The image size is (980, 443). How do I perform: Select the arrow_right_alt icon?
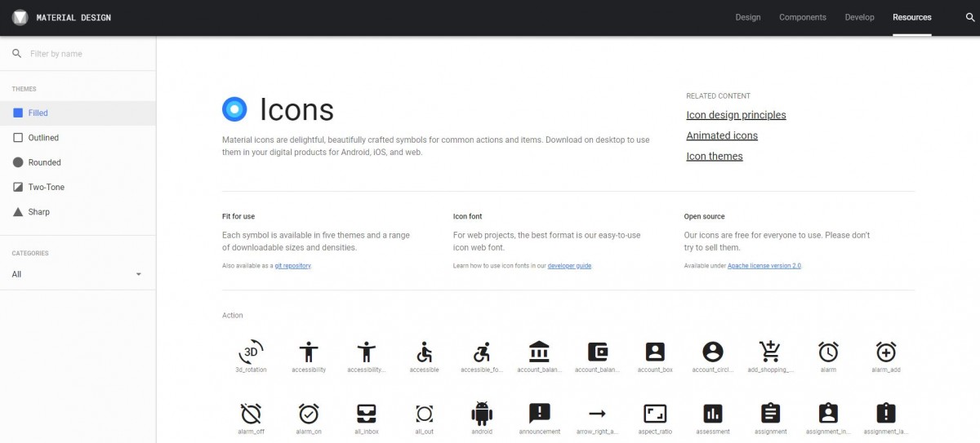(x=598, y=413)
